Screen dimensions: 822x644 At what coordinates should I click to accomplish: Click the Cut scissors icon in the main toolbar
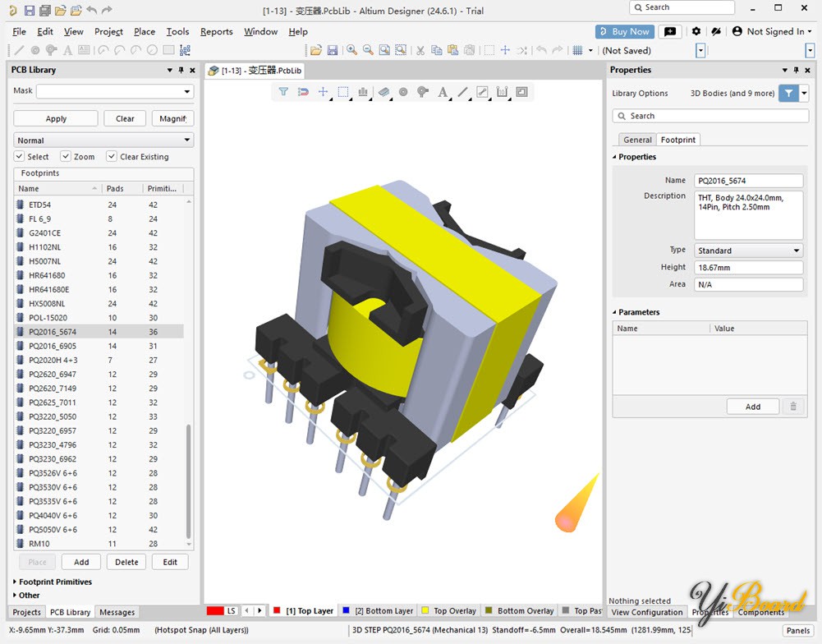(x=420, y=50)
